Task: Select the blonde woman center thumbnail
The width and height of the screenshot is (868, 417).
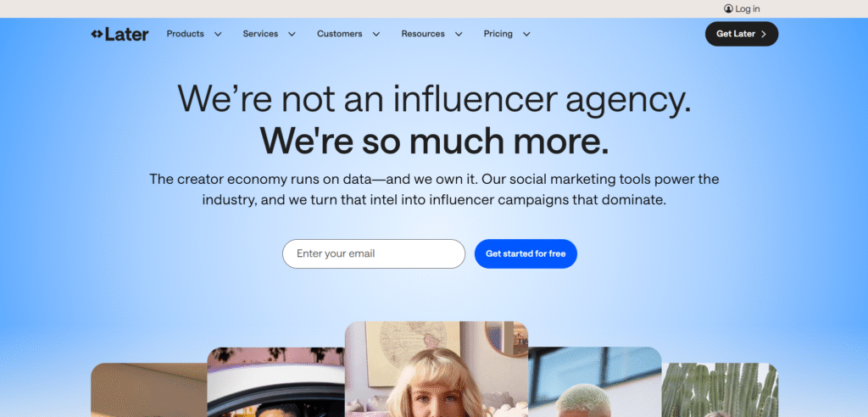Action: tap(437, 370)
